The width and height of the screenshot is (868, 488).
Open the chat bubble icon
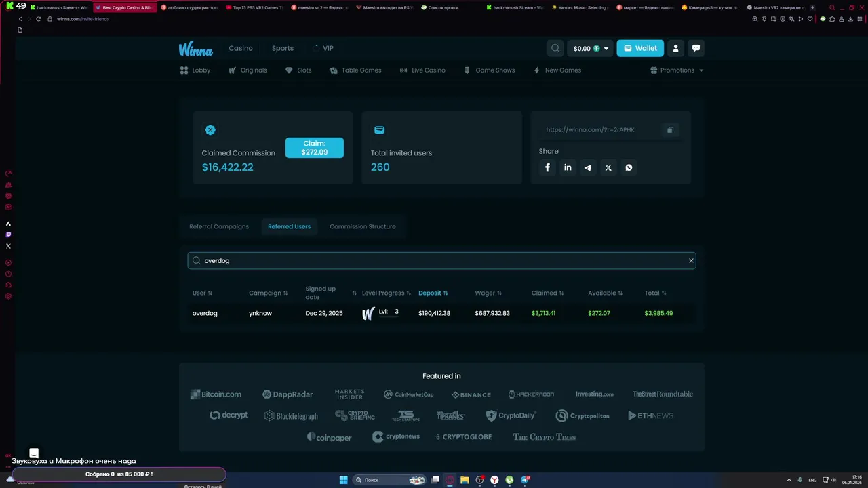point(696,48)
